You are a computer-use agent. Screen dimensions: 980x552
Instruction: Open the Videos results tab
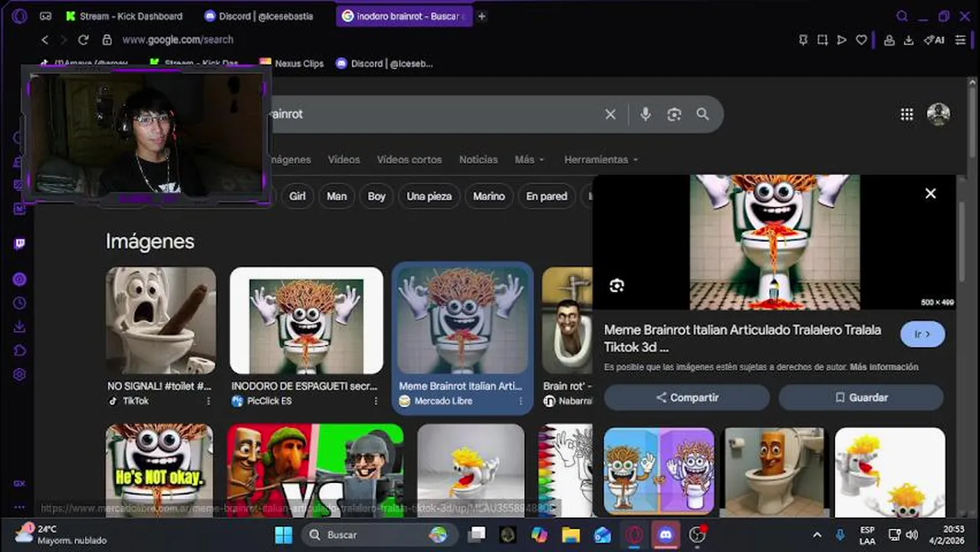[344, 159]
